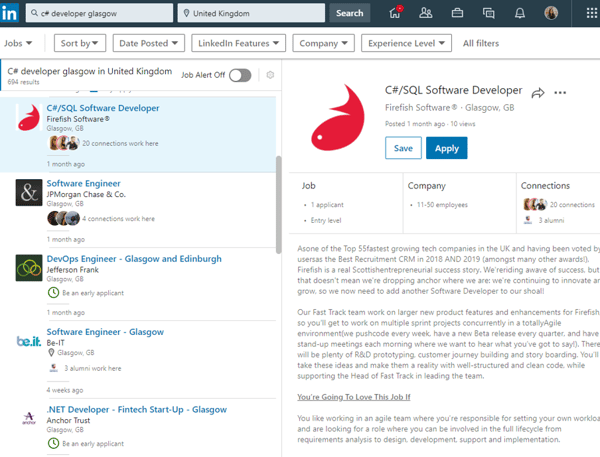The width and height of the screenshot is (600, 457).
Task: Click the location pin icon in search
Action: pos(186,13)
